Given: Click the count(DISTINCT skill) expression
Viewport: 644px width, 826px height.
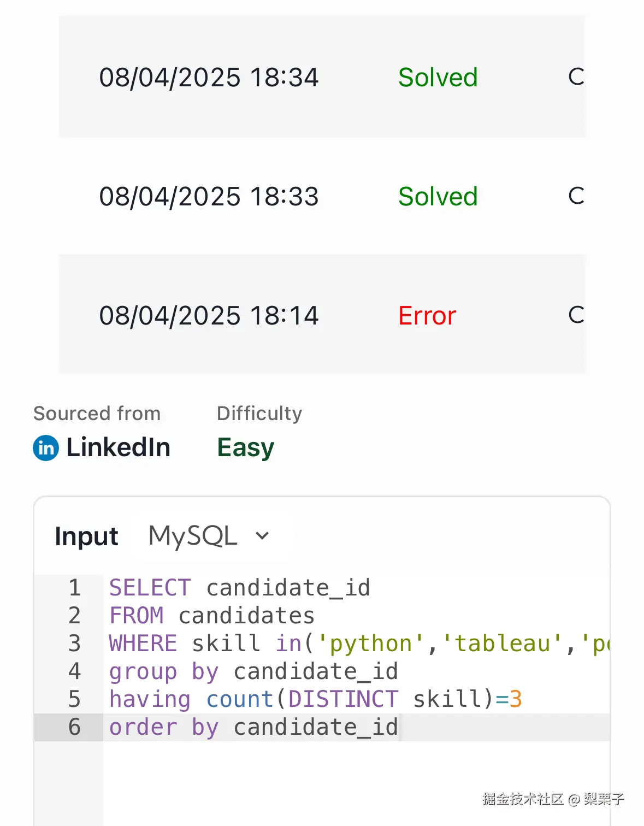Looking at the screenshot, I should coord(350,699).
